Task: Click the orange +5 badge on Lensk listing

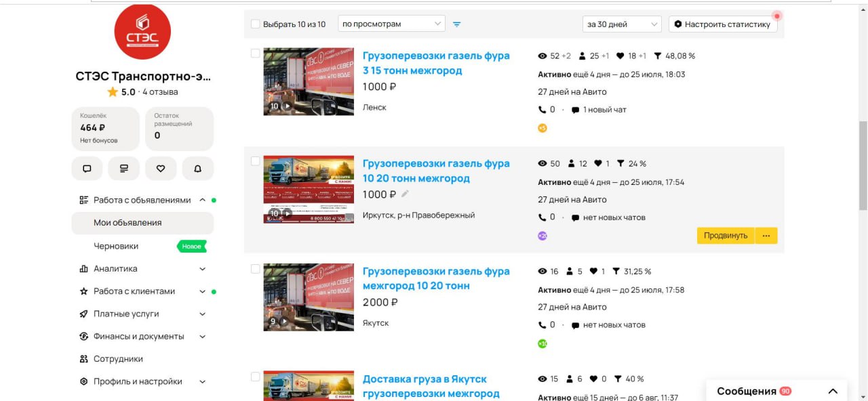Action: click(542, 128)
